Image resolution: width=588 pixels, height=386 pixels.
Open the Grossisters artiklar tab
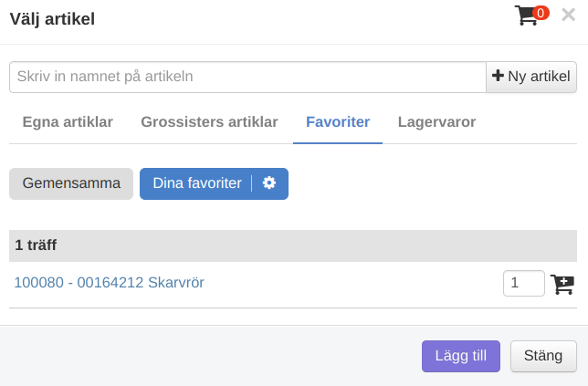[209, 122]
